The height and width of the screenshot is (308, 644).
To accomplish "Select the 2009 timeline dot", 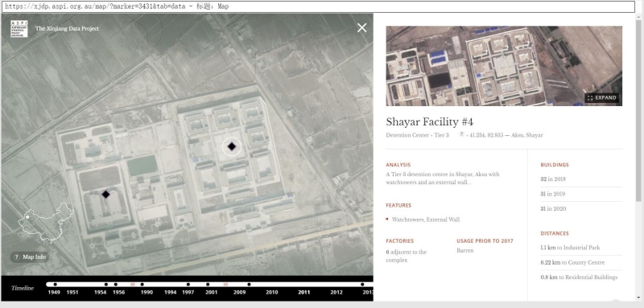I will [x=249, y=285].
